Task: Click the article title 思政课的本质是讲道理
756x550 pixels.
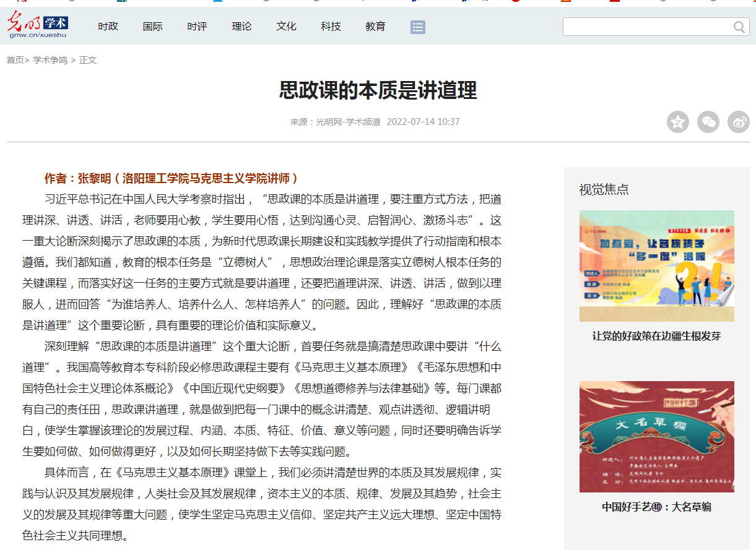Action: coord(378,90)
